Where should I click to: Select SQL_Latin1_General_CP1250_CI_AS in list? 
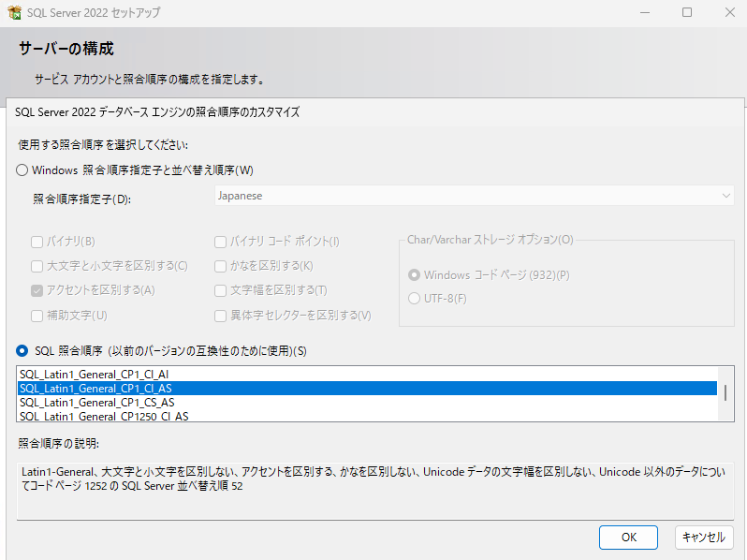click(367, 416)
